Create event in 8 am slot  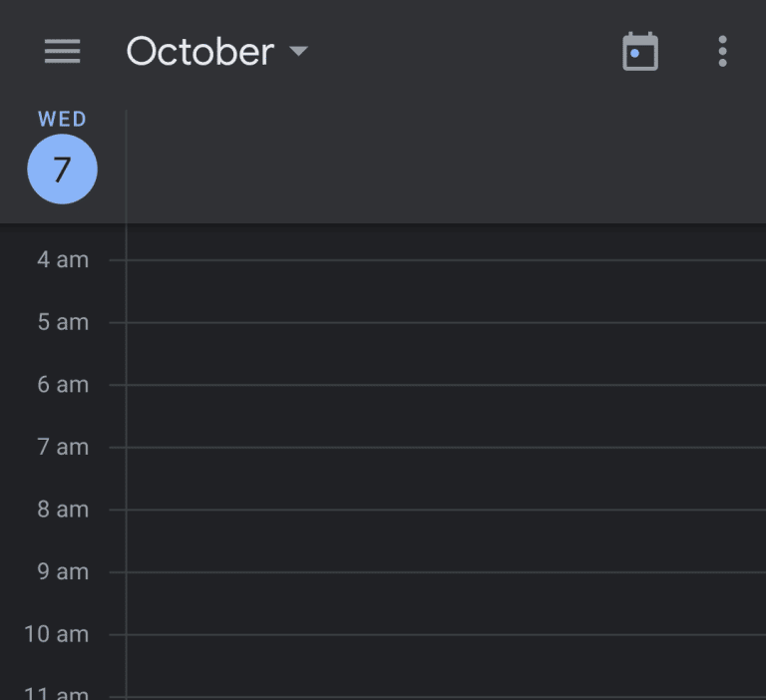445,540
